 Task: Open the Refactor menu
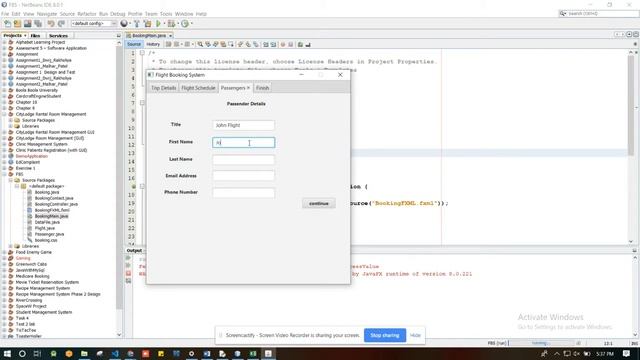click(x=87, y=14)
